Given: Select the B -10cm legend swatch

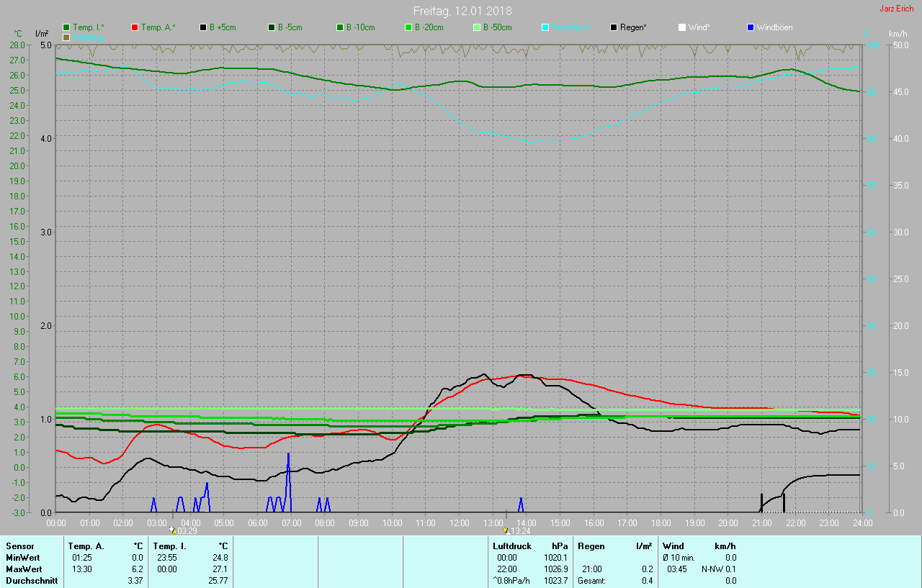Looking at the screenshot, I should point(340,27).
